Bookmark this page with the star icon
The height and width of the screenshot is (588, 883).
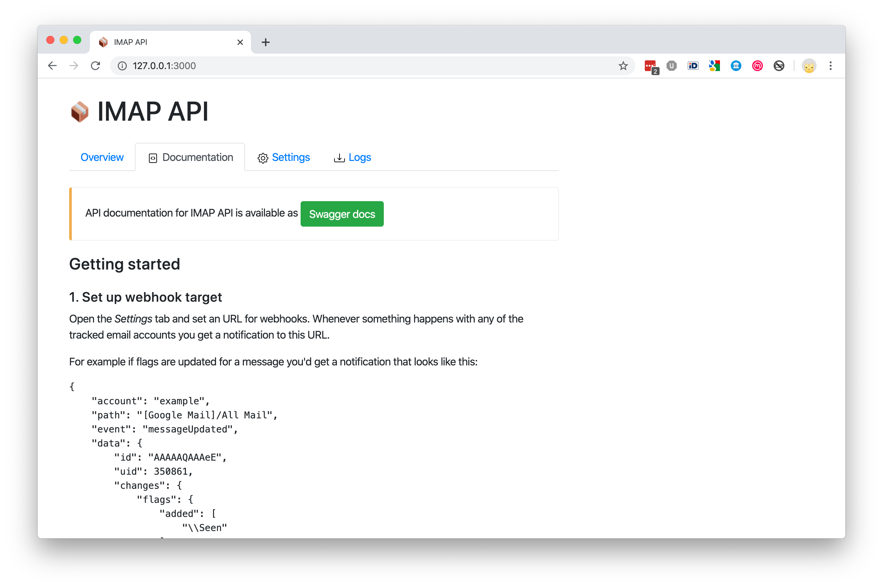(x=623, y=66)
